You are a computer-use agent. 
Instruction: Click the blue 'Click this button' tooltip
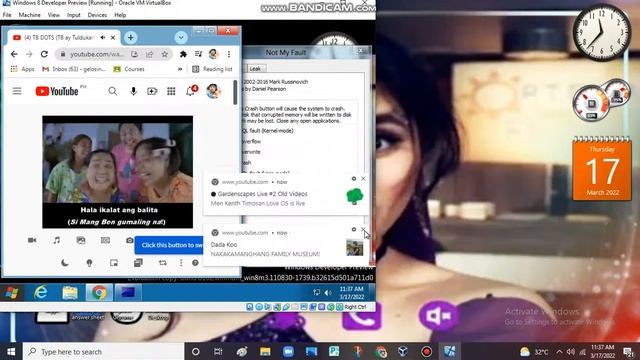(169, 245)
